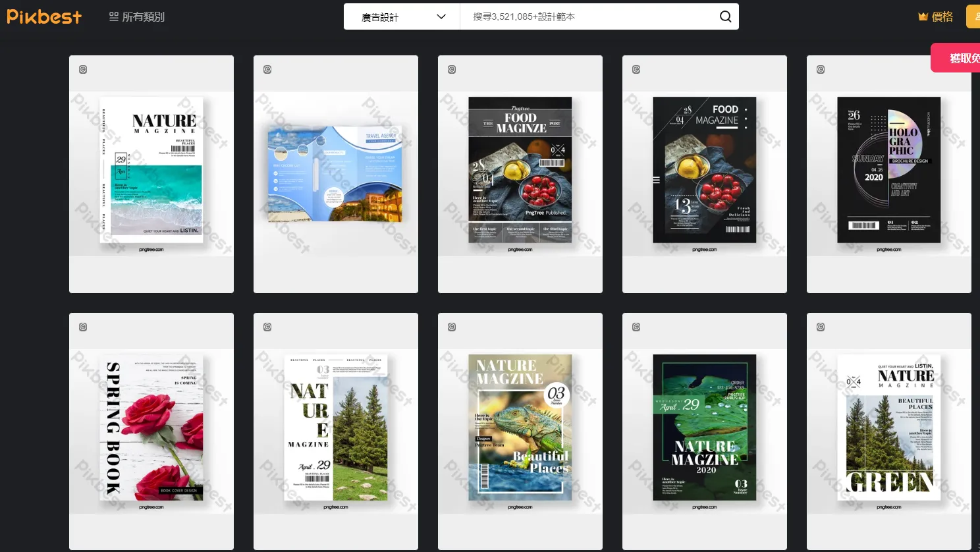Click similar-search icon on Spring Book card
Viewport: 980px width, 552px height.
(83, 327)
